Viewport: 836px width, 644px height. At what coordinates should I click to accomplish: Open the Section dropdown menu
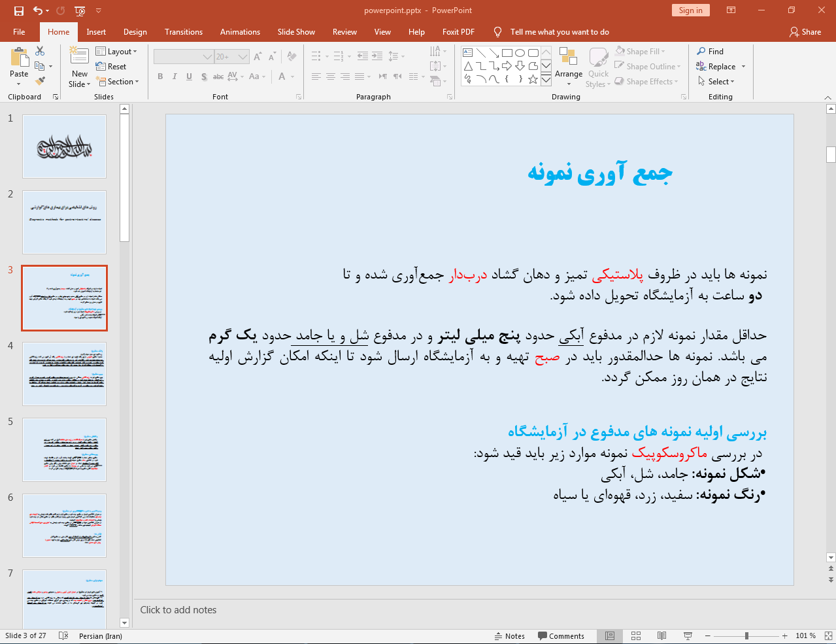tap(118, 82)
